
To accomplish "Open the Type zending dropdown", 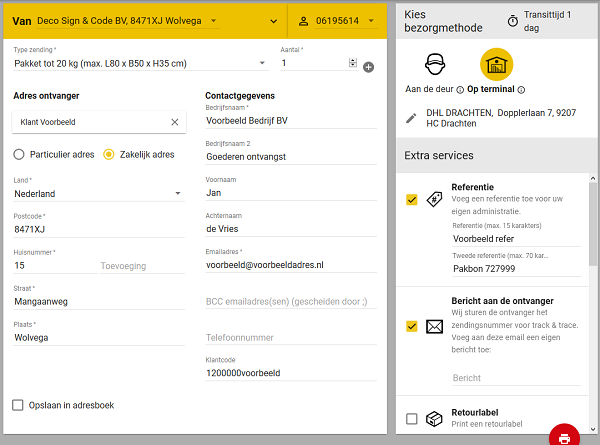I will click(141, 64).
